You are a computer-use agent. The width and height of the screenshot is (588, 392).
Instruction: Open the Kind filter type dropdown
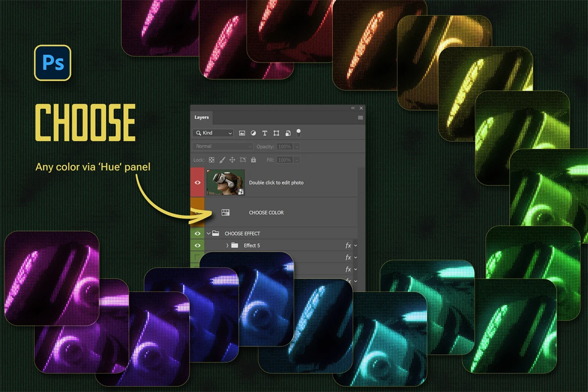213,133
